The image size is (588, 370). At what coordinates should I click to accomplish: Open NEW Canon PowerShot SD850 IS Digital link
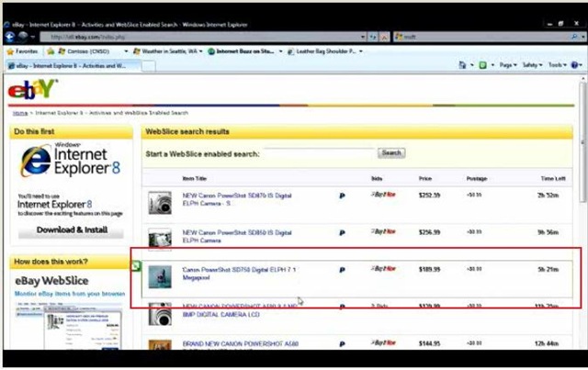[x=237, y=237]
